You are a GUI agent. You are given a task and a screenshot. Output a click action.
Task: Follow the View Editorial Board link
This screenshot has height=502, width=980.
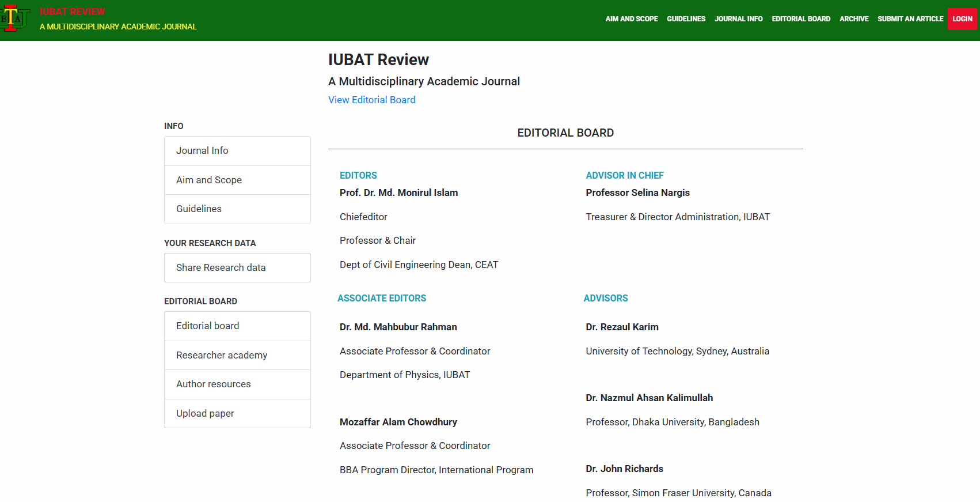tap(371, 100)
